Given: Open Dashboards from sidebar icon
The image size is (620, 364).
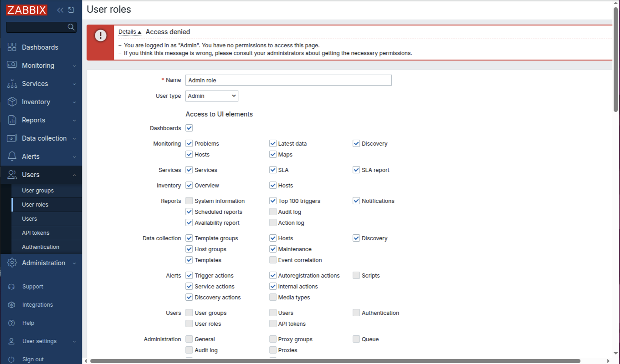Looking at the screenshot, I should point(12,47).
